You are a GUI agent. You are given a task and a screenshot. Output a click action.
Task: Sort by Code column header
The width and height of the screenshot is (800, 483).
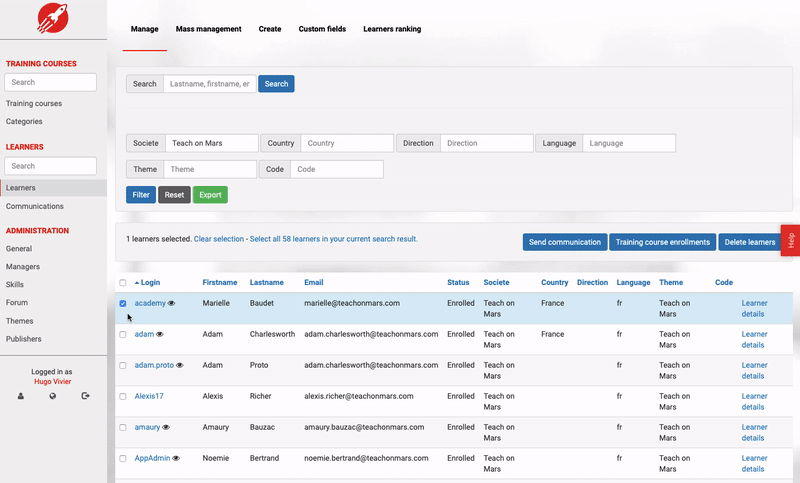724,283
